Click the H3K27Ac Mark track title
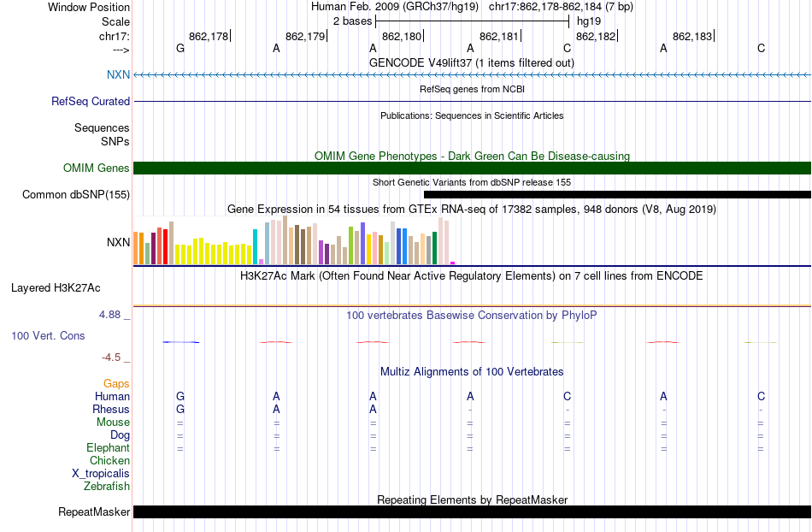The image size is (812, 532). 472,275
